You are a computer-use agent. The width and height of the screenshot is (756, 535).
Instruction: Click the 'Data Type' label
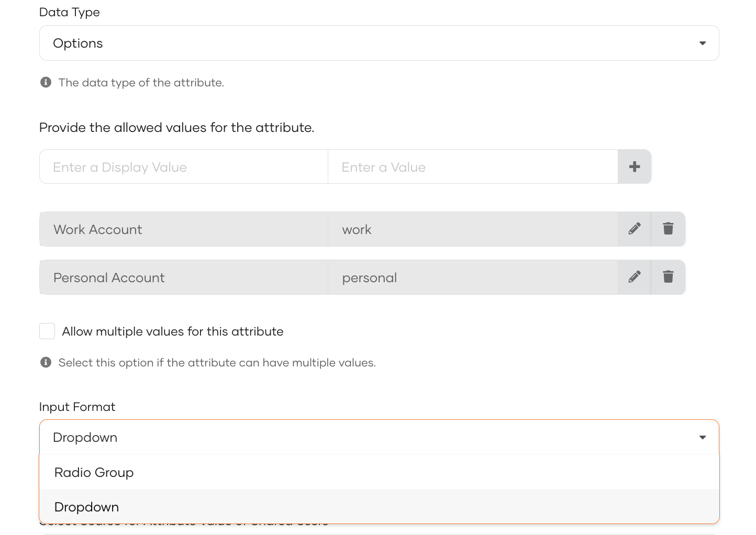coord(69,12)
